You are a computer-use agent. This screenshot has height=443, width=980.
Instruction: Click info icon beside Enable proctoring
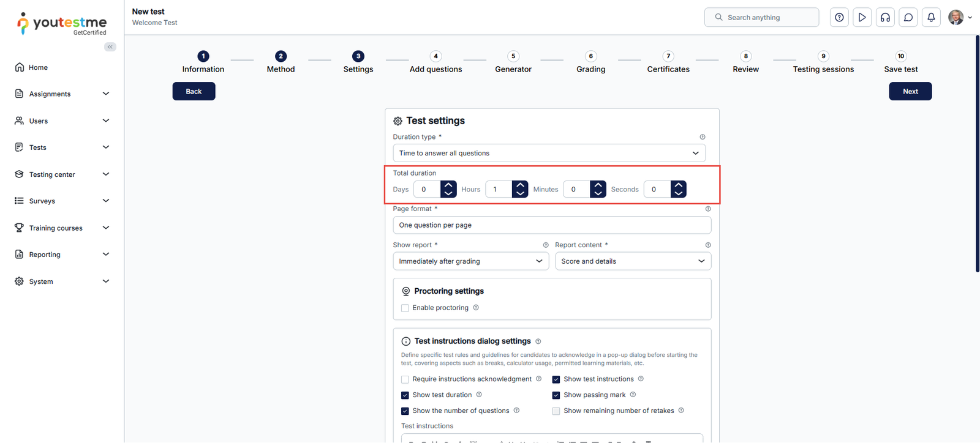(476, 308)
